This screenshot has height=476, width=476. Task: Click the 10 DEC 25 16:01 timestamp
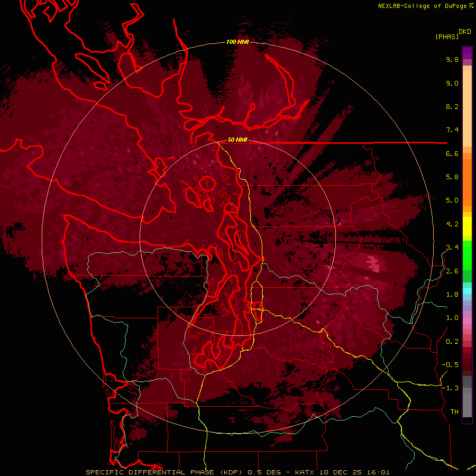354,472
